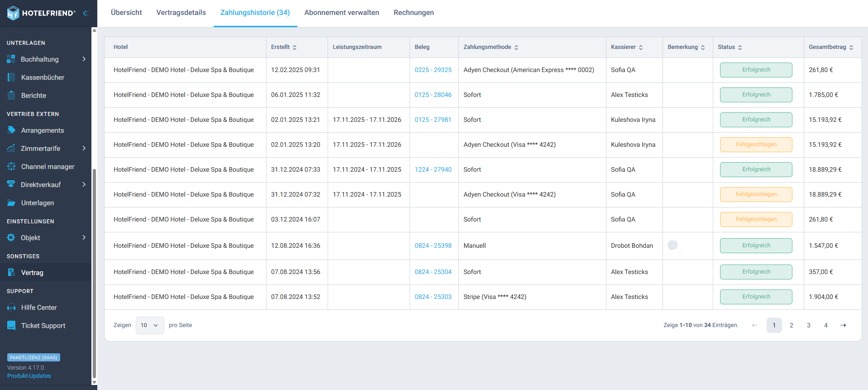Click the sidebar vertical scrollbar
Image resolution: width=868 pixels, height=390 pixels.
[x=94, y=273]
